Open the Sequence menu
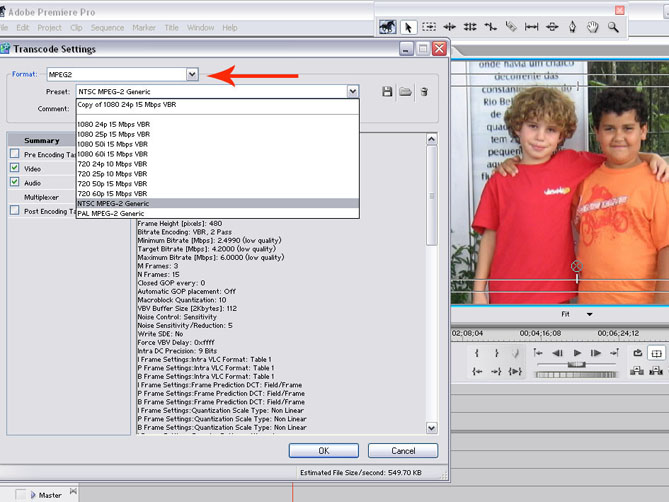The width and height of the screenshot is (669, 502). pyautogui.click(x=106, y=27)
